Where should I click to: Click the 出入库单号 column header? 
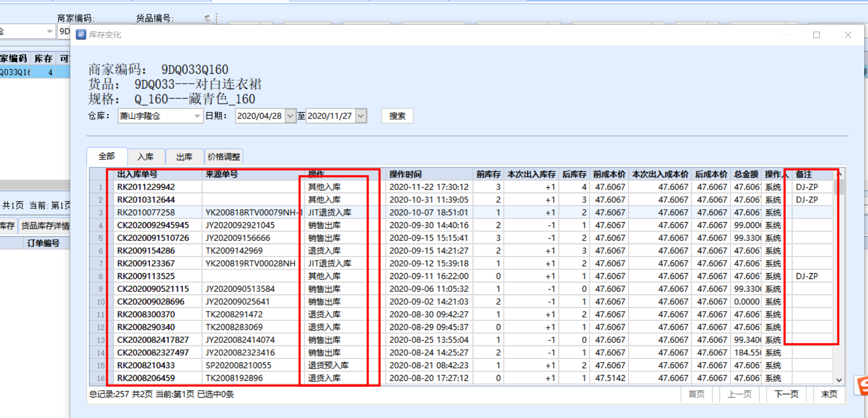tap(137, 174)
